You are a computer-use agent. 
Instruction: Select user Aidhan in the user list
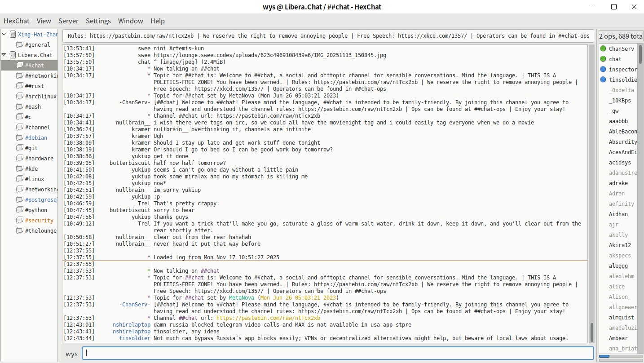tap(618, 214)
